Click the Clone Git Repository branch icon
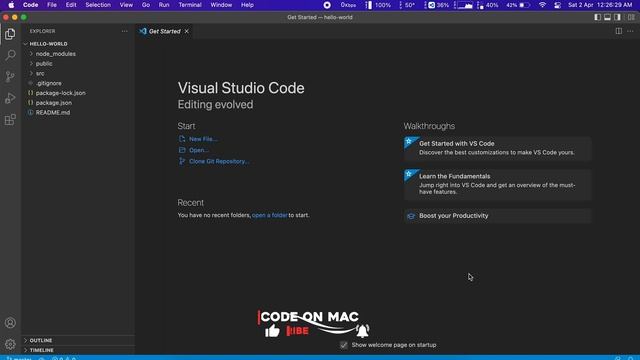Image resolution: width=640 pixels, height=360 pixels. pos(182,162)
